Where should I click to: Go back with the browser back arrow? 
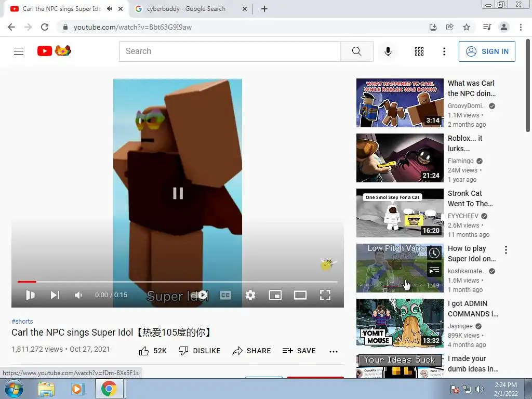point(11,27)
